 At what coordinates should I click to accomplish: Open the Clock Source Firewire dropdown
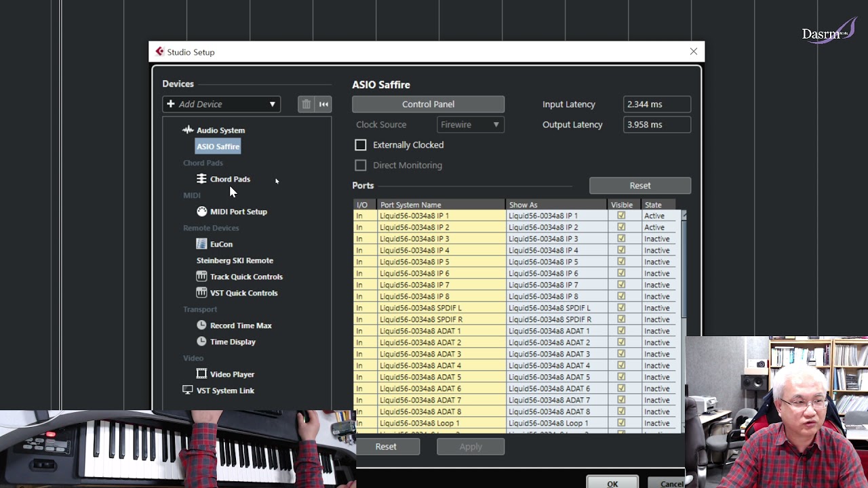point(471,125)
